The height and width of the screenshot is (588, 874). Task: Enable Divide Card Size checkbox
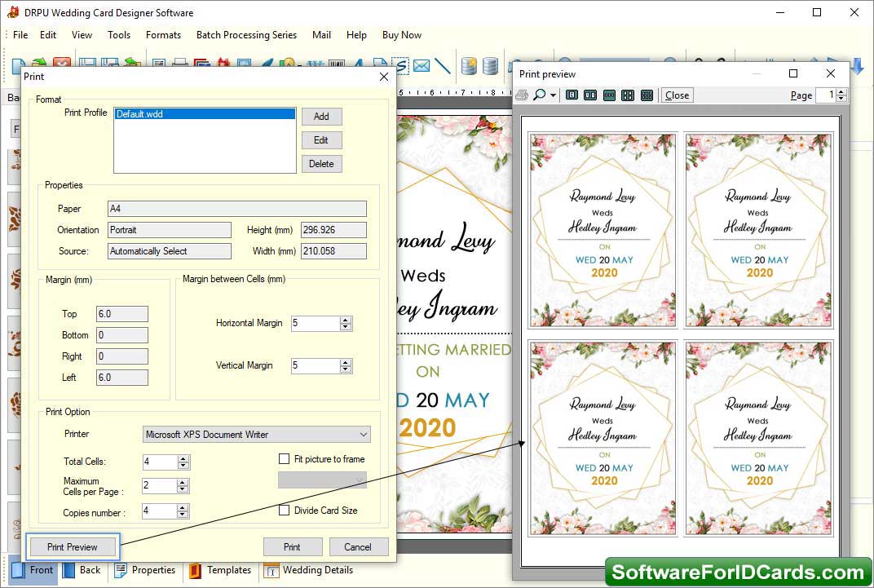click(x=284, y=510)
